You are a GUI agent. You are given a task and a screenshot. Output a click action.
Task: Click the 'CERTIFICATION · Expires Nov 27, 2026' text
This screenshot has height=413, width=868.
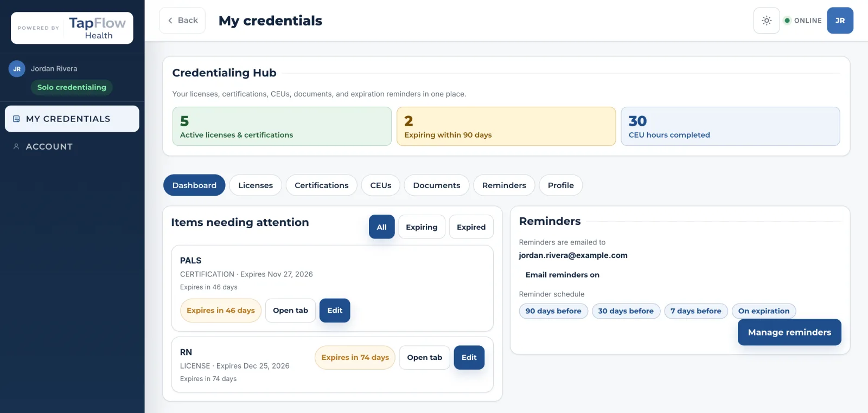[246, 274]
